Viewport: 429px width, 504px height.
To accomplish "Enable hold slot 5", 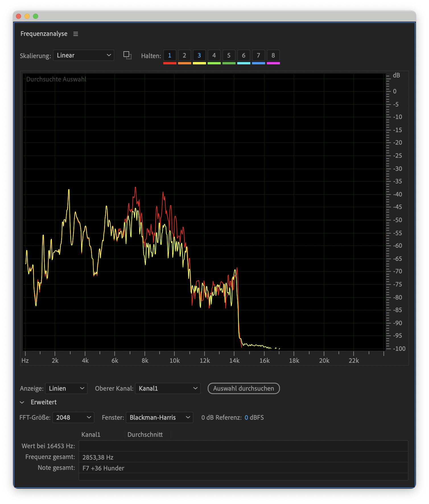I will 229,55.
